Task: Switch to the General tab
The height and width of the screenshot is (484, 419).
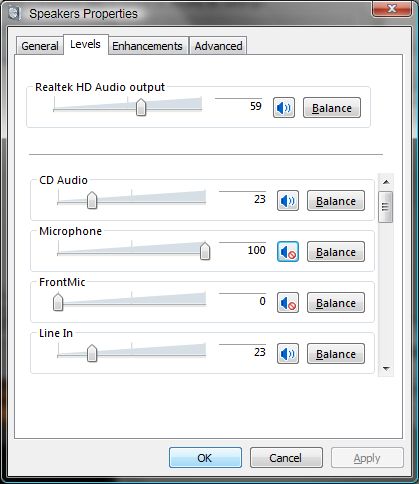Action: pyautogui.click(x=40, y=46)
